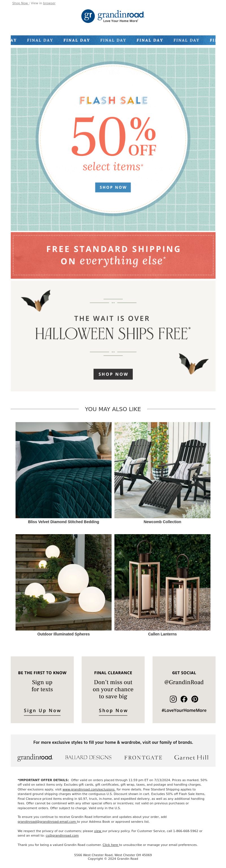This screenshot has height=868, width=226.
Task: Open the Shop Now link at top
Action: [20, 3]
